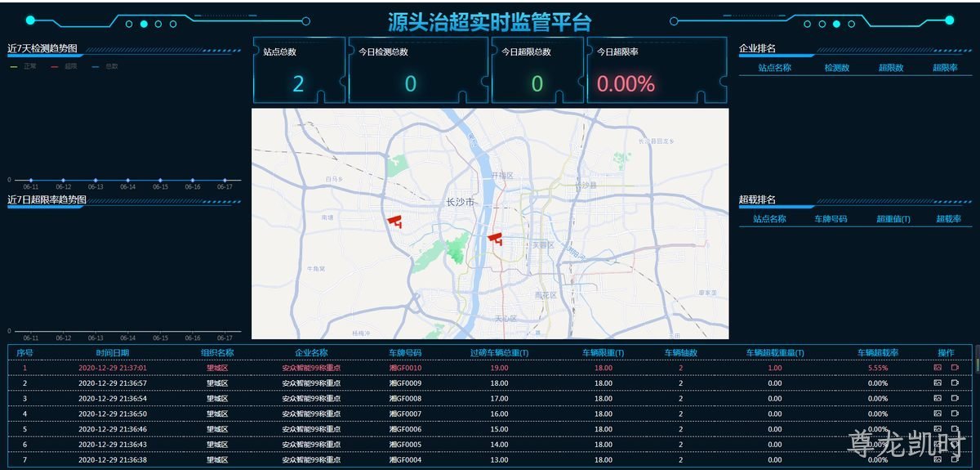Click the 车辆超载重量(T) column header
This screenshot has width=980, height=470.
pyautogui.click(x=775, y=353)
